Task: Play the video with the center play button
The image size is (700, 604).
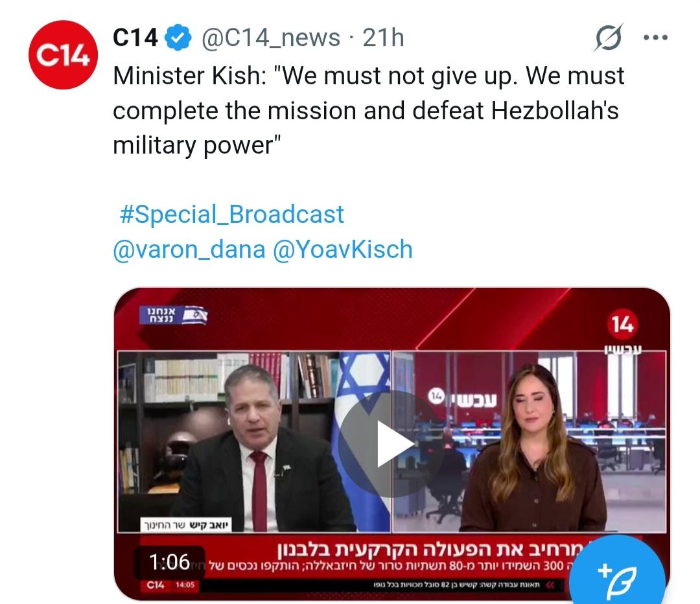Action: 391,444
